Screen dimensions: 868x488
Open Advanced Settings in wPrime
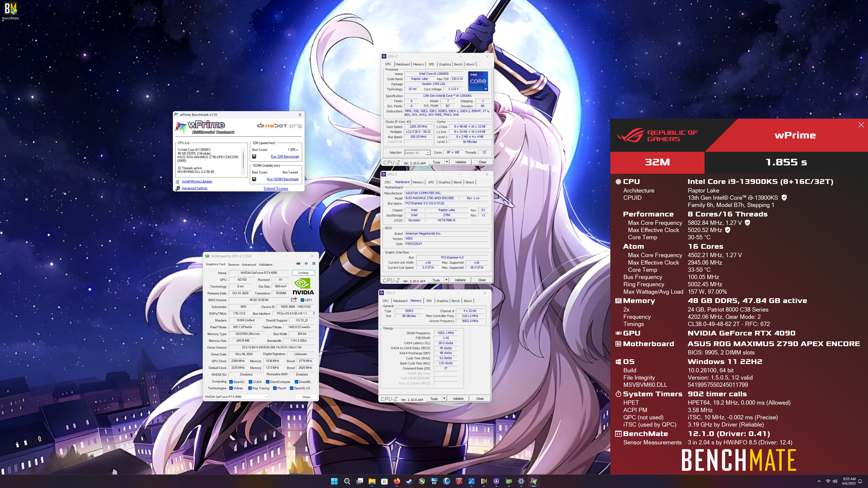(x=194, y=188)
